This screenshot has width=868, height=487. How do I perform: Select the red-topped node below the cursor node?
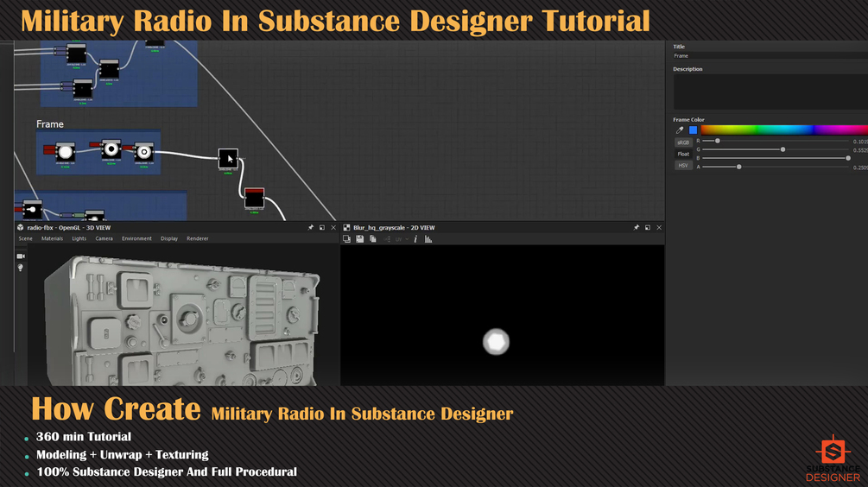click(254, 198)
